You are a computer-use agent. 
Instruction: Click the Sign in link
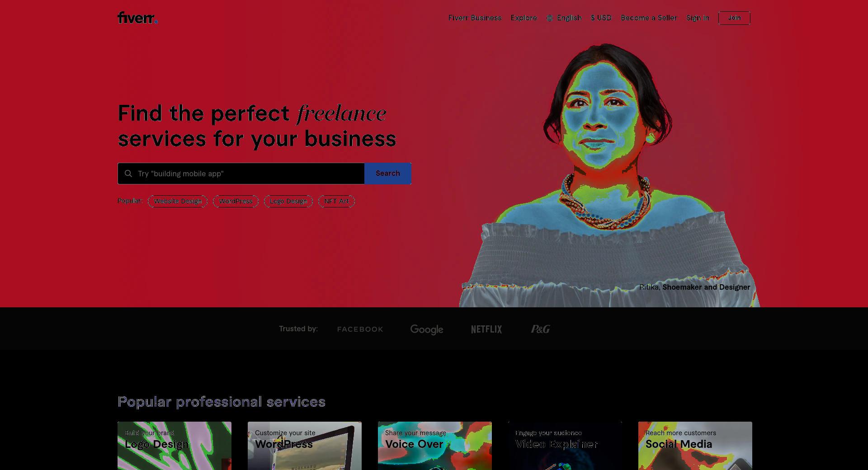(698, 18)
